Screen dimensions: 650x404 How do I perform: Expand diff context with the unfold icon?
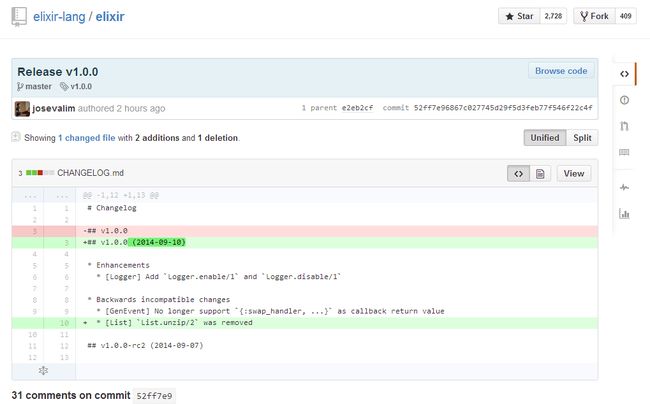[x=43, y=370]
